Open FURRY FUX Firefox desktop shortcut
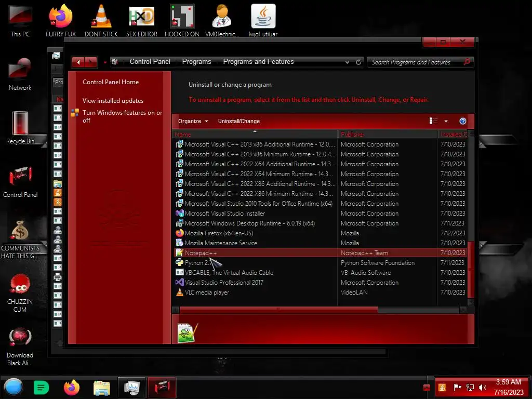 [x=61, y=21]
